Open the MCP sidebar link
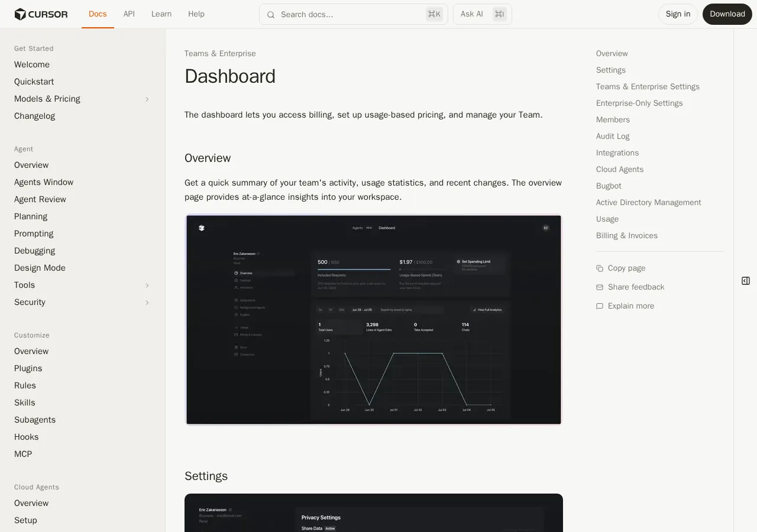757x532 pixels. [23, 454]
